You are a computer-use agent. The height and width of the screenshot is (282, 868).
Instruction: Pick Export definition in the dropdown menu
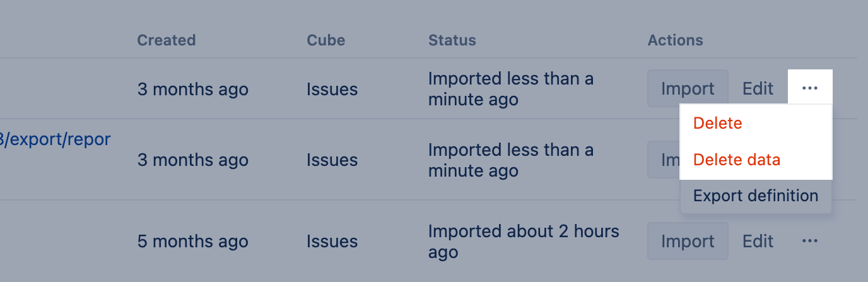pyautogui.click(x=755, y=196)
